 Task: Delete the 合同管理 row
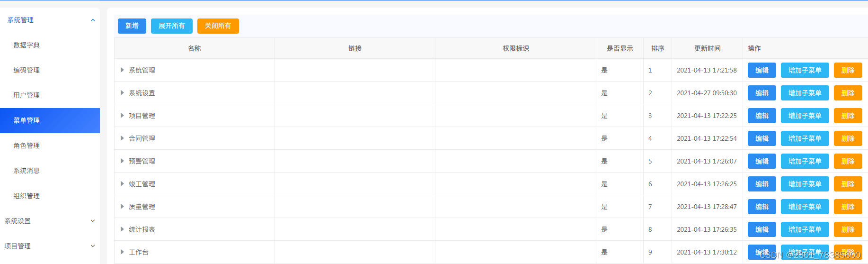[x=848, y=138]
